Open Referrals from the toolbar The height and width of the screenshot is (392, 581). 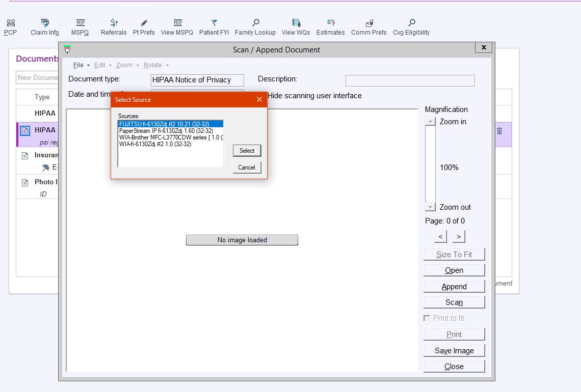(114, 23)
